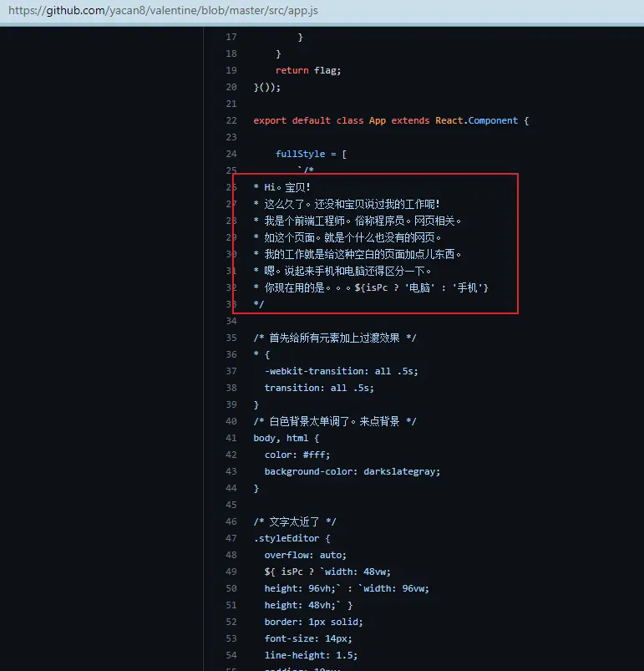The image size is (644, 671).
Task: Click the 'fullStyle = [' line
Action: pyautogui.click(x=311, y=154)
